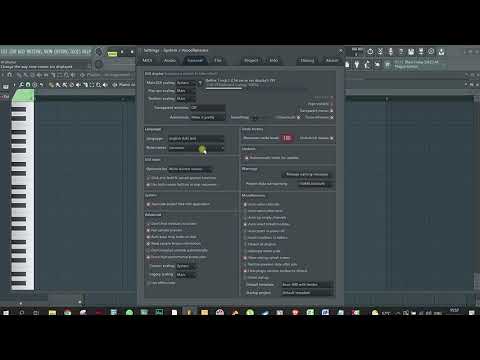The image size is (480, 360).
Task: Open the Main GUI scaling dropdown
Action: 186,83
